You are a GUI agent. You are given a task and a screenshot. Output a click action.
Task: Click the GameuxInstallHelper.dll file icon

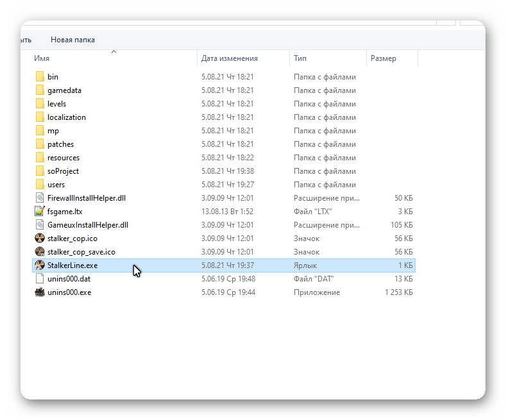tap(40, 225)
